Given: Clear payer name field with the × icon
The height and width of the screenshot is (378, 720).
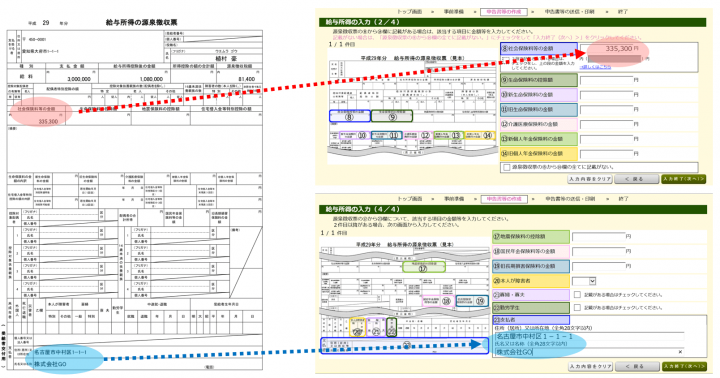Looking at the screenshot, I should (680, 352).
